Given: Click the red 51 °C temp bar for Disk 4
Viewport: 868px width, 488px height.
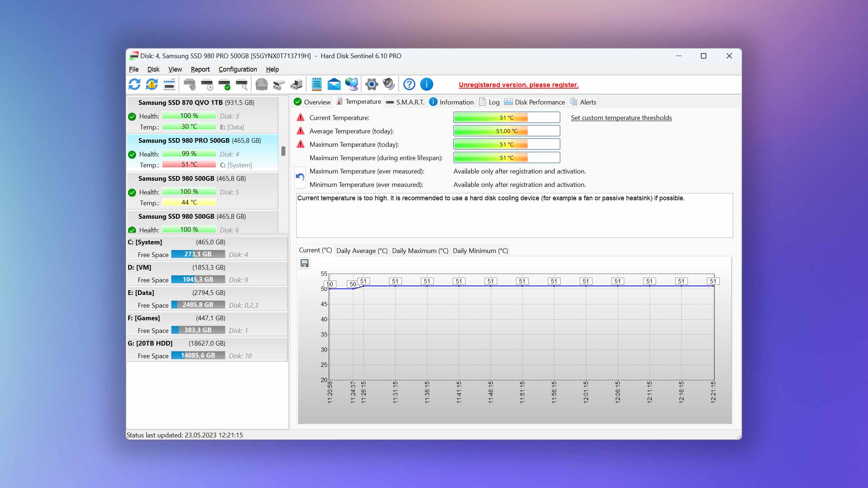Looking at the screenshot, I should coord(189,164).
